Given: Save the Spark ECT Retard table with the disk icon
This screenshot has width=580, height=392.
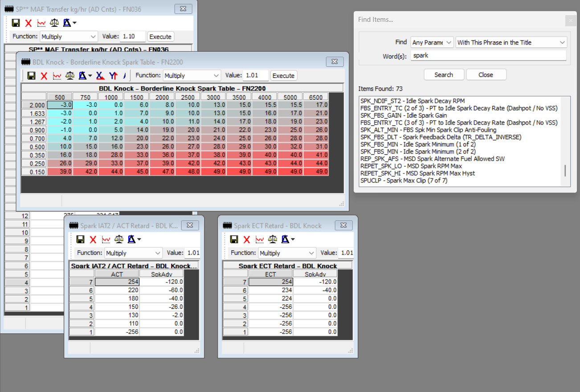Looking at the screenshot, I should coord(234,240).
